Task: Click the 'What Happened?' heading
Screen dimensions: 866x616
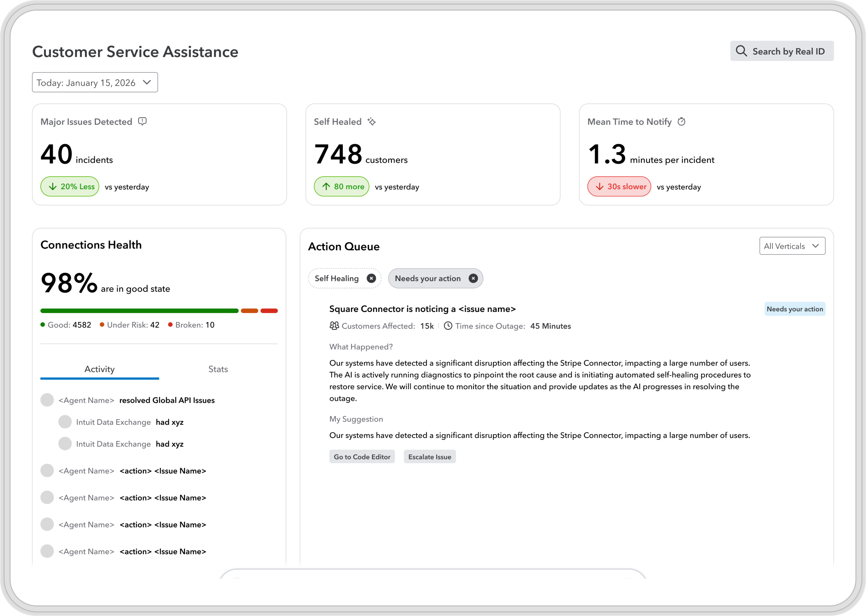Action: point(361,347)
